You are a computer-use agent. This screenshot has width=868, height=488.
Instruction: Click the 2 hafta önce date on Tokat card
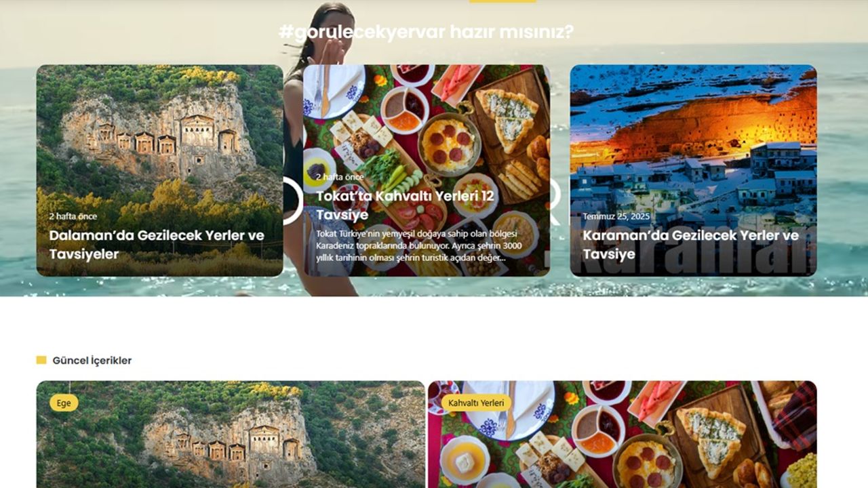(340, 177)
